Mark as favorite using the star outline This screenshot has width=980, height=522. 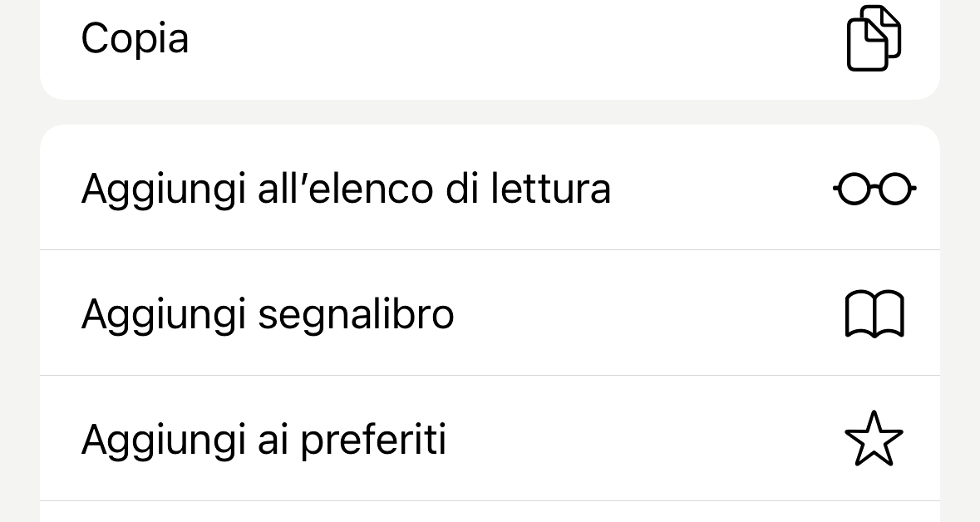874,439
